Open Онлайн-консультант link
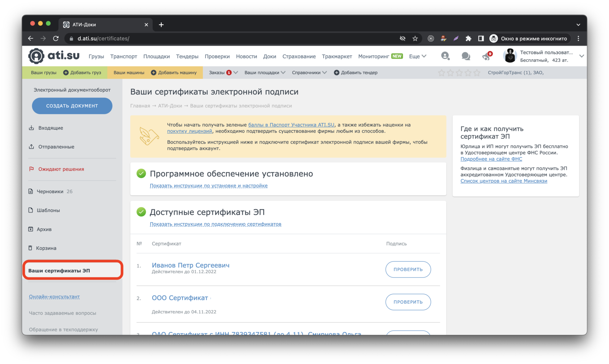 click(x=54, y=297)
